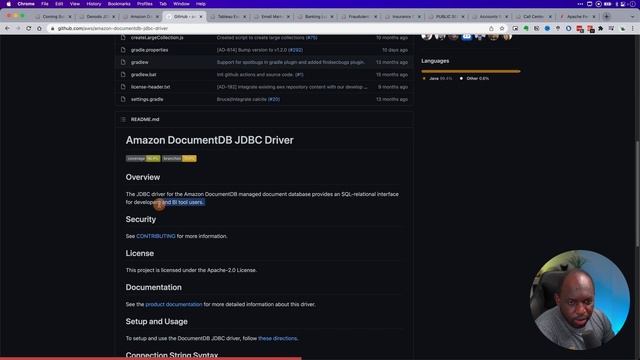Viewport: 640px width, 360px height.
Task: Click the branches badge in the README
Action: (179, 158)
